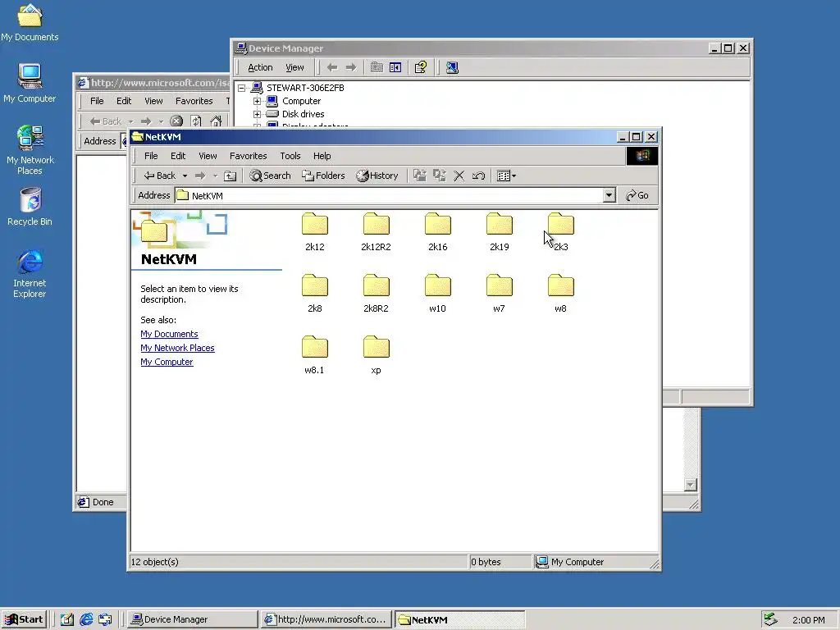Click Help icon in Device Manager toolbar
The width and height of the screenshot is (840, 630).
(x=421, y=67)
